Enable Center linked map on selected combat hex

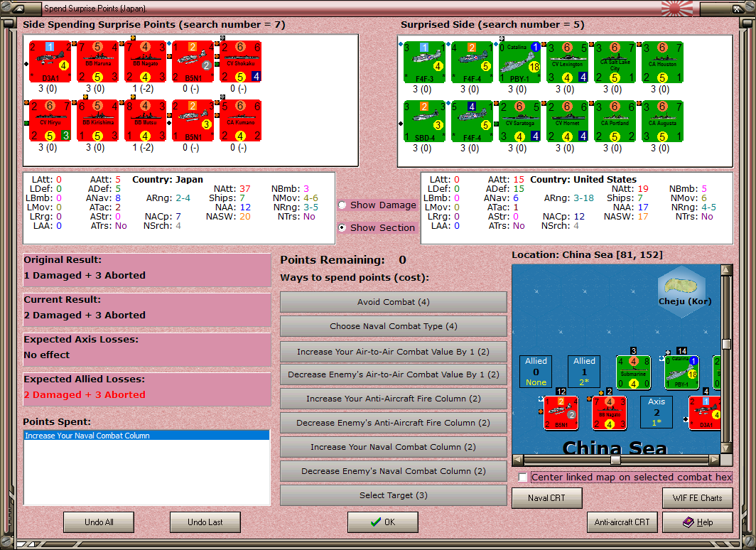coord(523,478)
